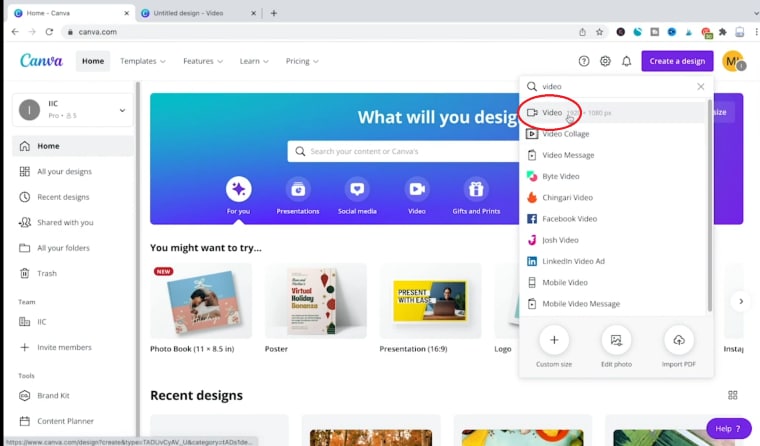Focus the search your content field
This screenshot has width=760, height=446.
(403, 151)
